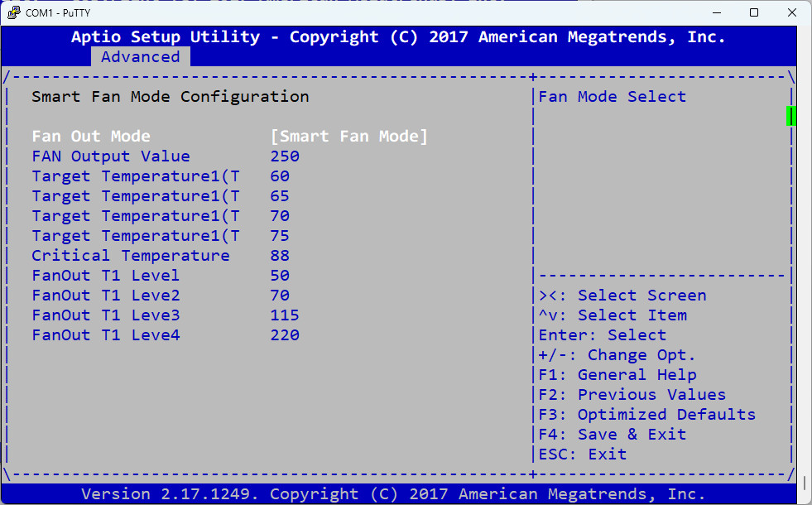812x505 pixels.
Task: Select the FanOut T1 Leve2 row
Action: tap(161, 296)
